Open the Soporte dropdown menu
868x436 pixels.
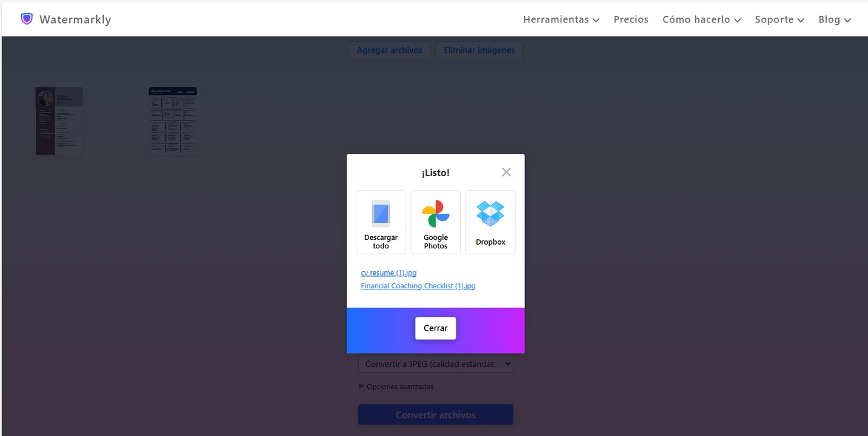[x=779, y=19]
